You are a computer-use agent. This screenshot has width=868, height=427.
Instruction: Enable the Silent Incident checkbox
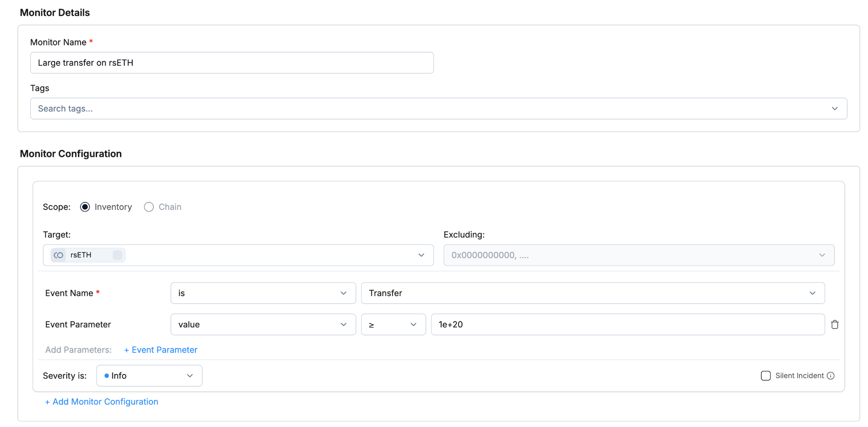(765, 376)
